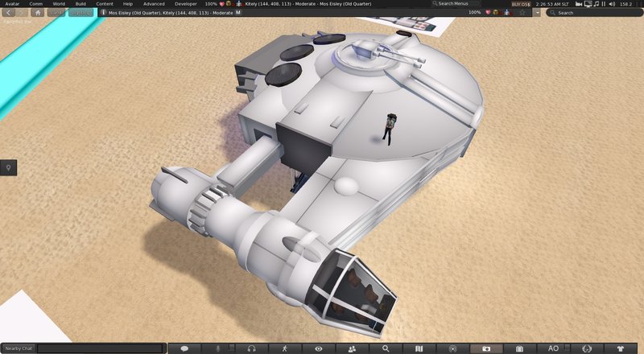Viewport: 644px width, 354px height.
Task: Go back using the navigation back arrow
Action: click(8, 13)
